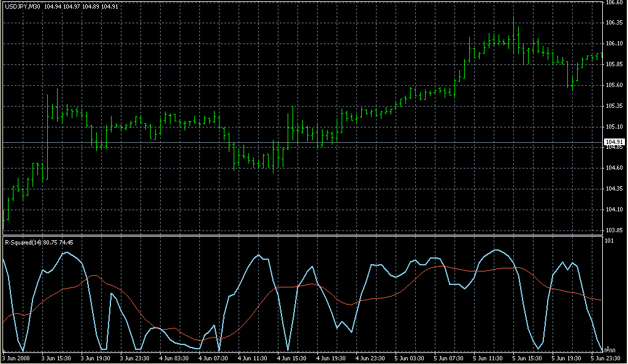Image resolution: width=628 pixels, height=364 pixels.
Task: Click the 3 Jun 2008 date label
Action: [x=17, y=358]
